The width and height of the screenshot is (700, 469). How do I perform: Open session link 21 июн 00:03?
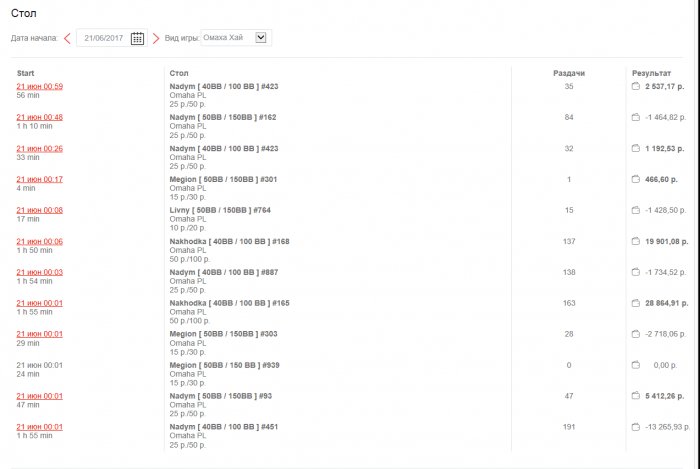click(x=40, y=272)
